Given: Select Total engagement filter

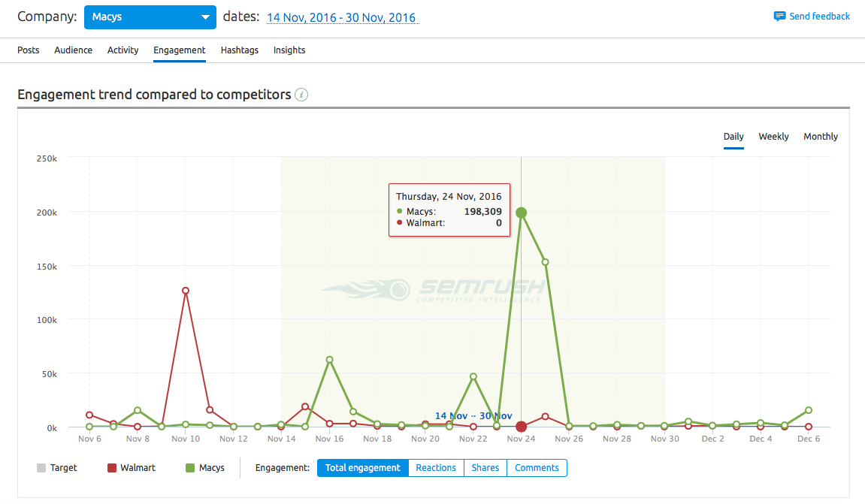Looking at the screenshot, I should click(x=363, y=468).
